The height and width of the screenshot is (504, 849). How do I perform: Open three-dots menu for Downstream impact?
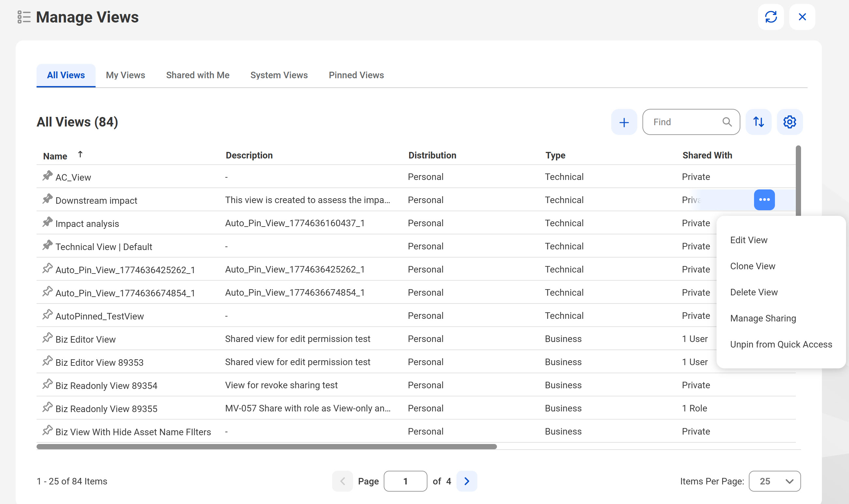(764, 200)
